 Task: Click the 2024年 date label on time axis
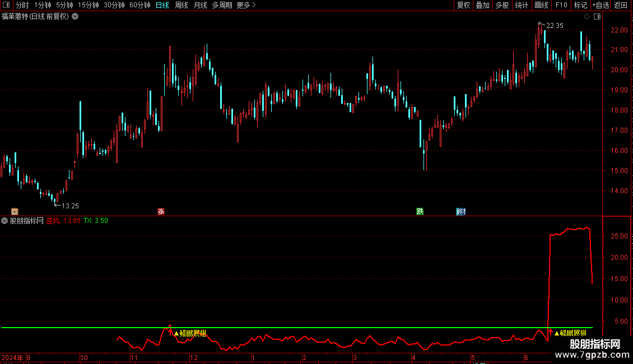coord(12,357)
